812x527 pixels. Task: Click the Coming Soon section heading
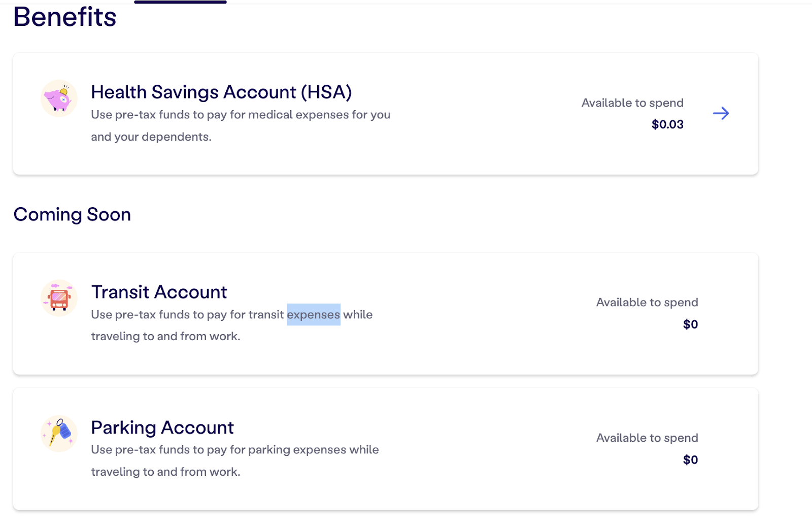[x=72, y=215]
